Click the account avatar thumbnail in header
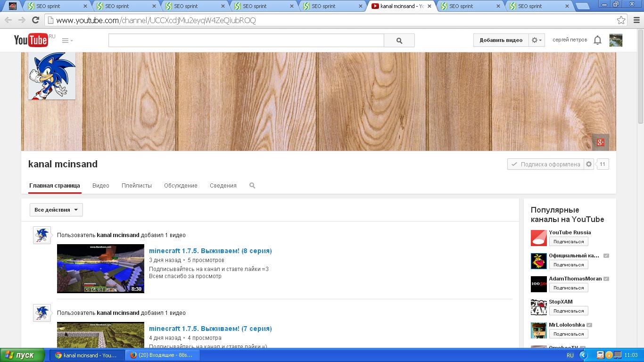This screenshot has height=362, width=644. pyautogui.click(x=616, y=40)
